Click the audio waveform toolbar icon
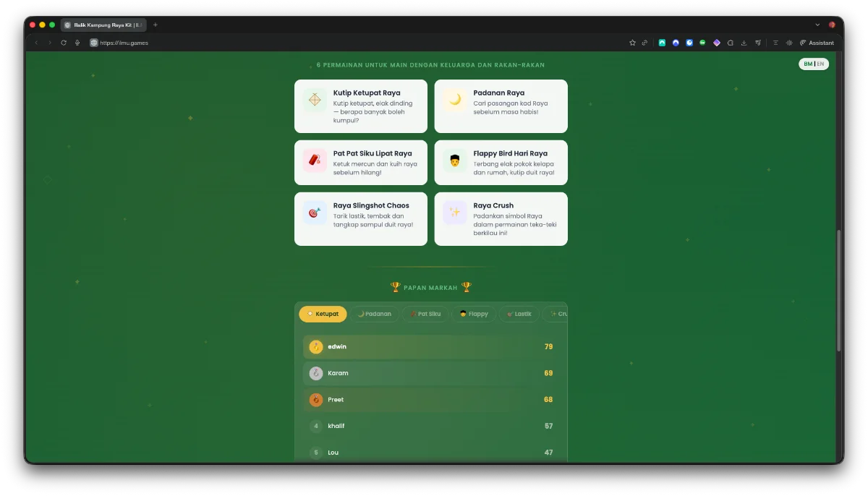Image resolution: width=868 pixels, height=496 pixels. [x=789, y=43]
